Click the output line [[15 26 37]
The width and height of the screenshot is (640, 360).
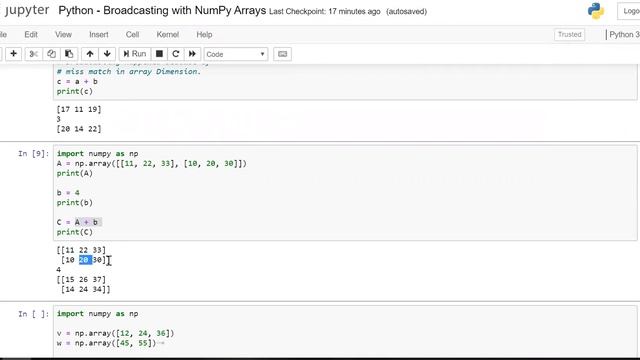pos(81,280)
